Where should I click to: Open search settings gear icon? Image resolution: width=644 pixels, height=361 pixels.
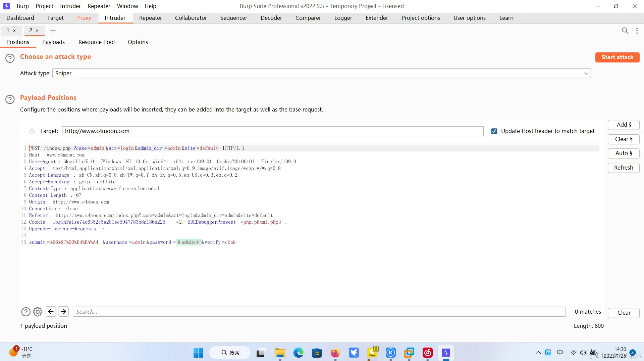38,312
